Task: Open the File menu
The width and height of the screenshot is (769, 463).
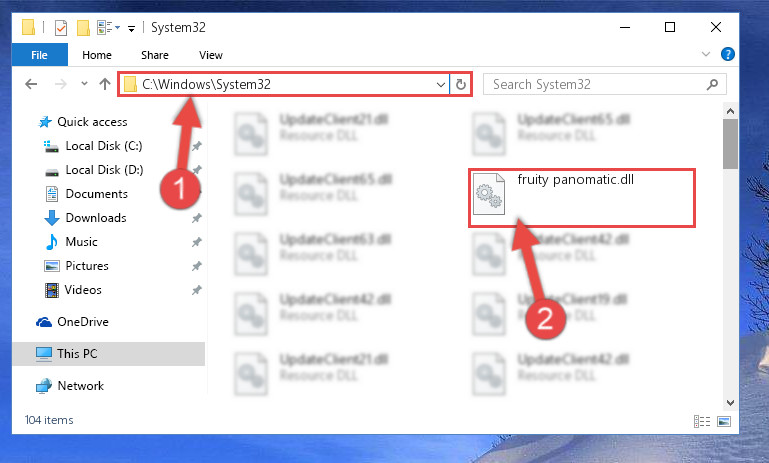Action: [x=39, y=55]
